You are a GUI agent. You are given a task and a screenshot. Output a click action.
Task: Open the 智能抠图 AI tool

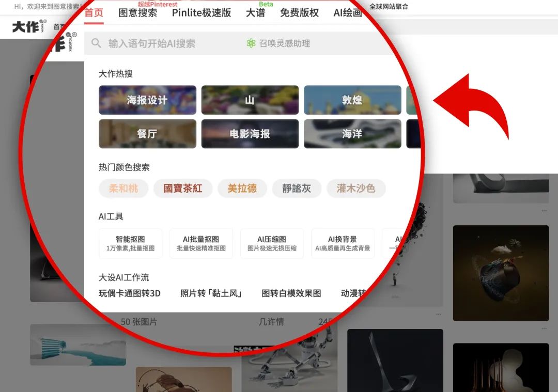tap(130, 243)
